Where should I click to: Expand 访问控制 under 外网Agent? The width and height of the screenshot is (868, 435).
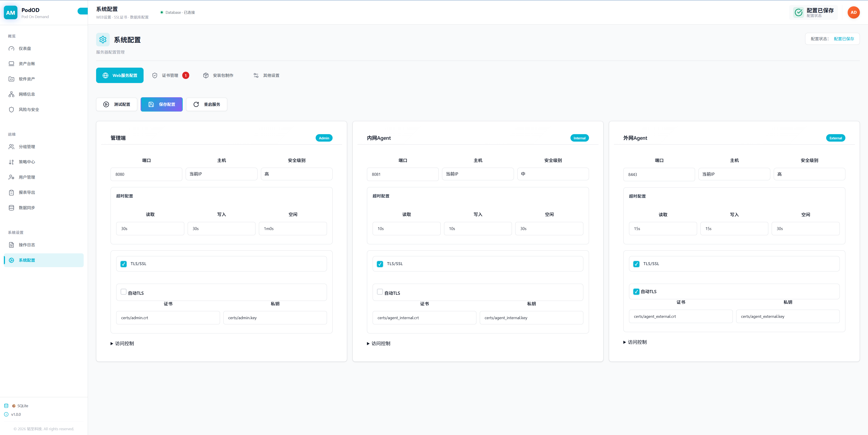635,342
